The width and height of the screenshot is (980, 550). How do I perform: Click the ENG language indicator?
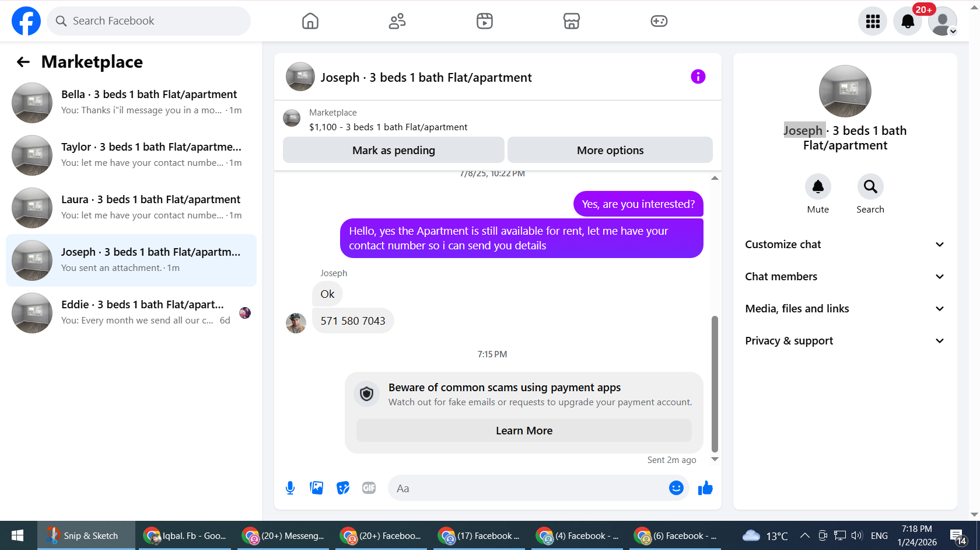pyautogui.click(x=879, y=535)
